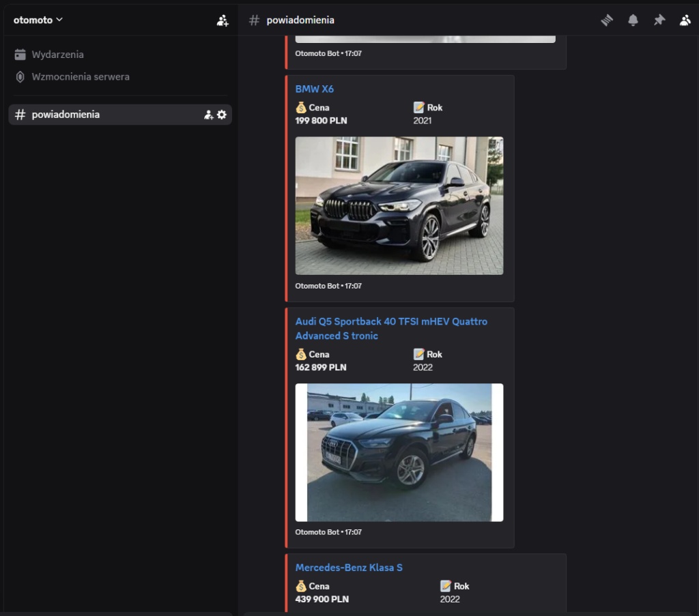Click the powiadomienia title in the header
This screenshot has width=699, height=616.
300,20
